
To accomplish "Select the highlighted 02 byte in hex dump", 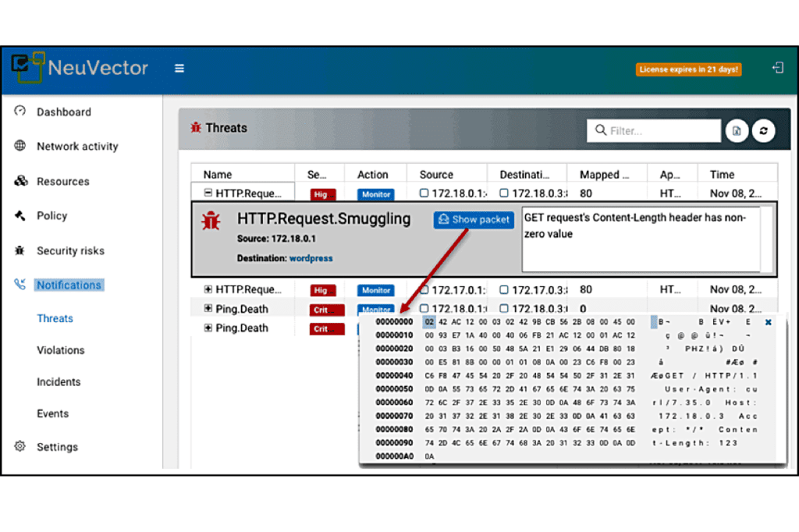I will [x=429, y=322].
